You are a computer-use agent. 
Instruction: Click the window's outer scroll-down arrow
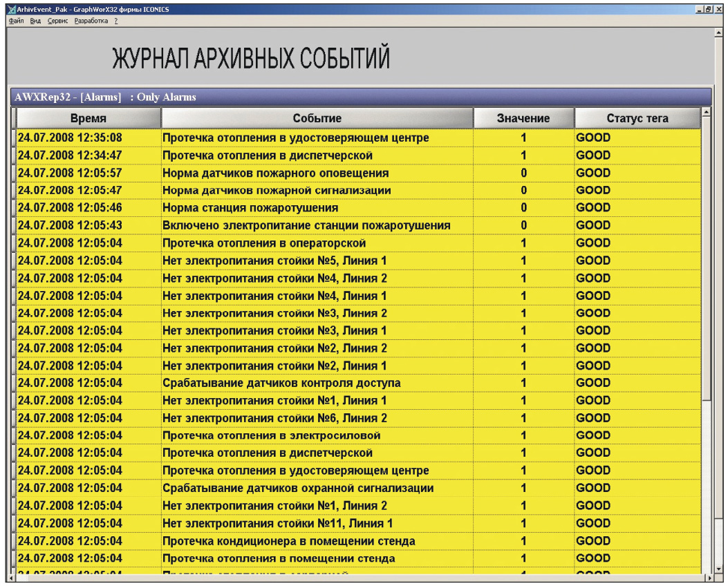718,568
